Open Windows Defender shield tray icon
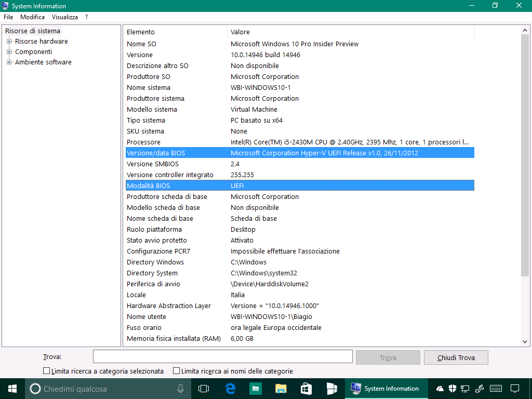This screenshot has width=532, height=399. point(453,389)
